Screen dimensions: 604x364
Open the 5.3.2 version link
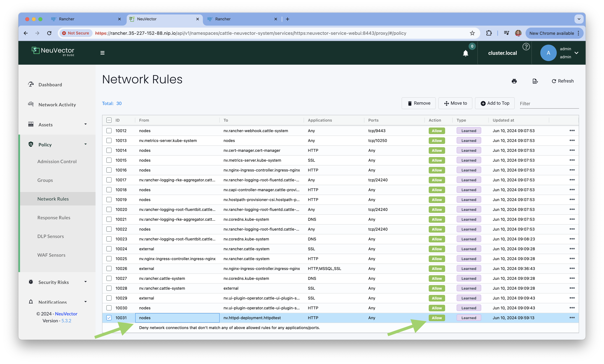point(66,321)
